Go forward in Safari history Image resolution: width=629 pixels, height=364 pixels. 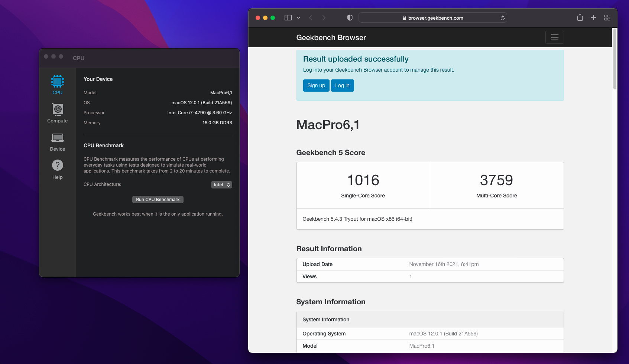(x=324, y=18)
